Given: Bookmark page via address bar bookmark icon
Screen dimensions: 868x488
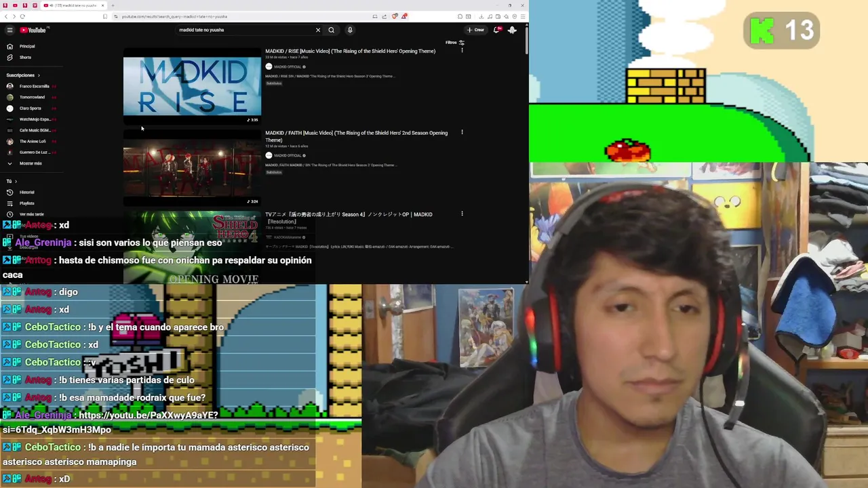Looking at the screenshot, I should [x=104, y=16].
